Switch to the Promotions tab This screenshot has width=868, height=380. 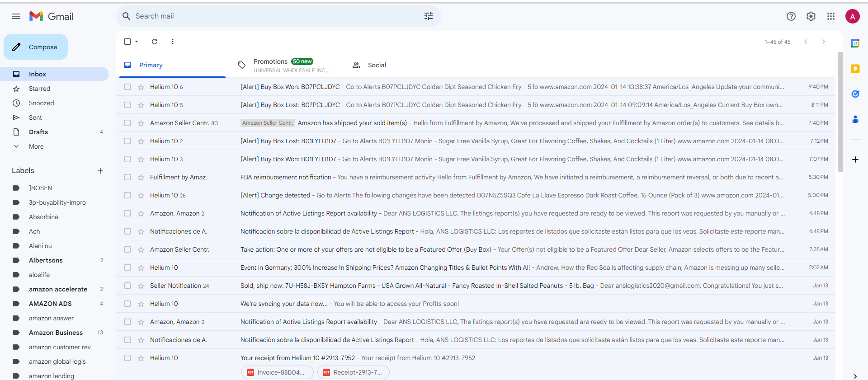[x=286, y=65]
